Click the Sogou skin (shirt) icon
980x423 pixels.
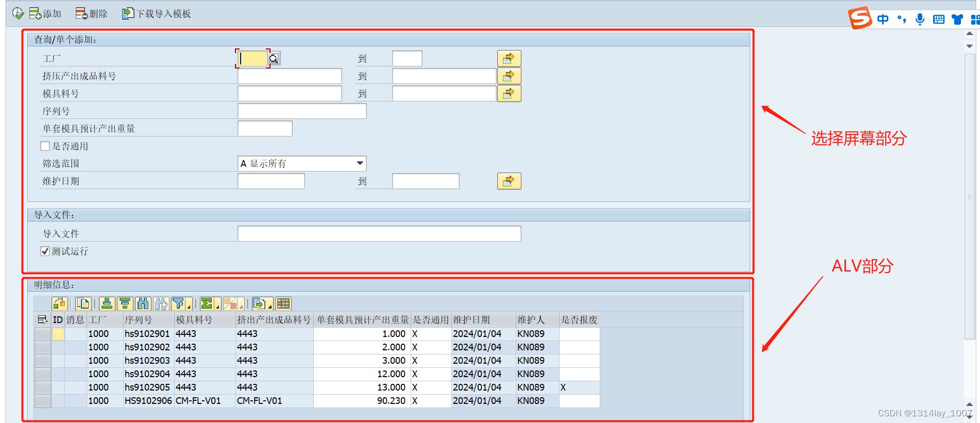pyautogui.click(x=957, y=20)
